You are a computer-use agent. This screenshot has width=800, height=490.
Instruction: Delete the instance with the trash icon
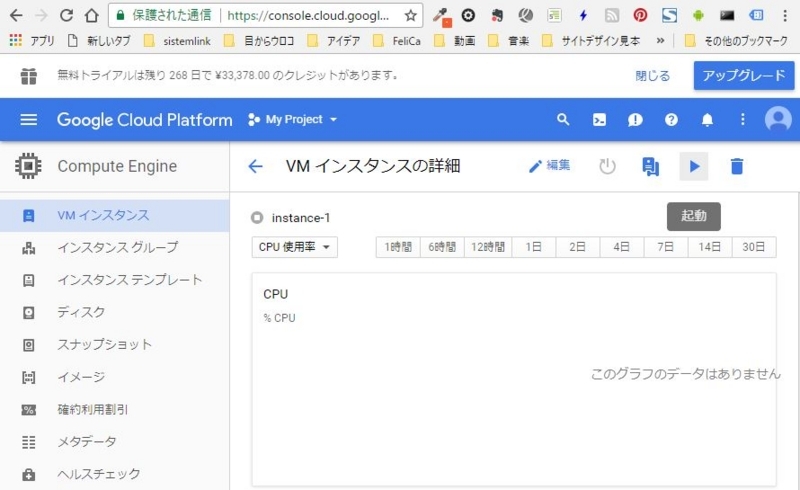click(x=737, y=166)
